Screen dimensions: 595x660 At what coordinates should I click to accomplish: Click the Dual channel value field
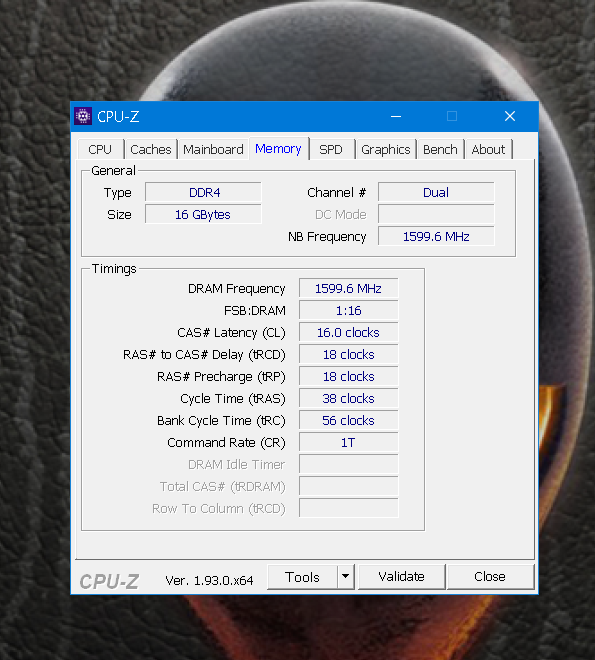(x=436, y=192)
